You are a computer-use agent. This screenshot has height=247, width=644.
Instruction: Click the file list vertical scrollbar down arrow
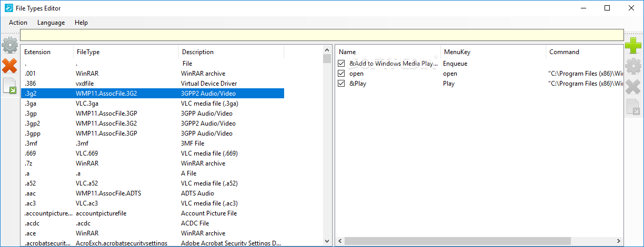click(x=327, y=241)
